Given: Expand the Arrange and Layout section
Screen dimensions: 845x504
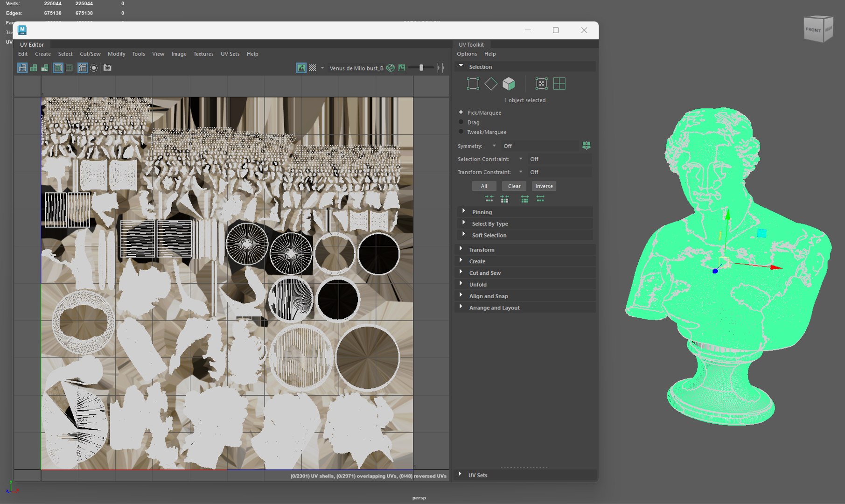Looking at the screenshot, I should click(x=525, y=308).
